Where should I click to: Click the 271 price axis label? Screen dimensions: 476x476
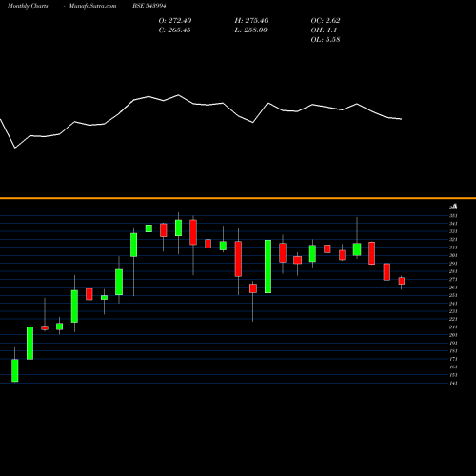click(453, 279)
